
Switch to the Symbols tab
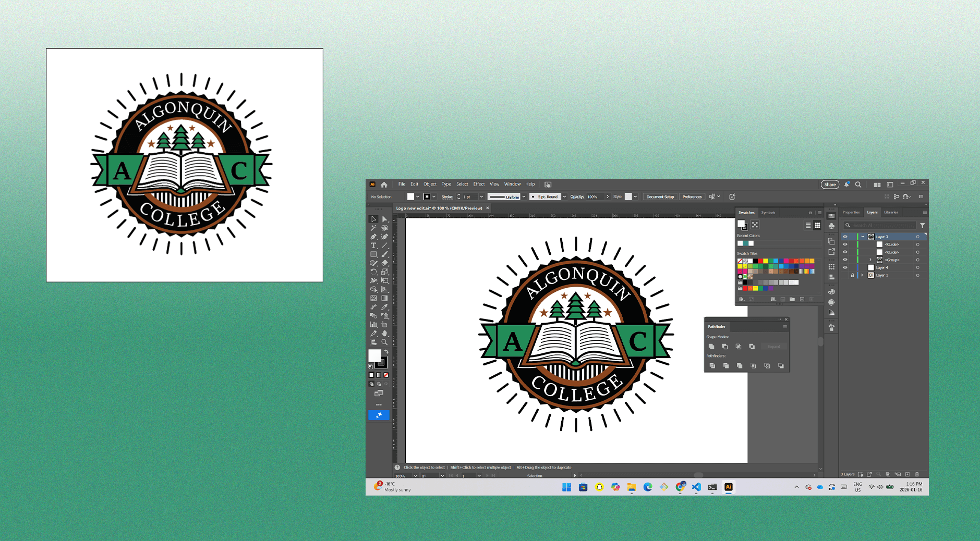click(768, 213)
